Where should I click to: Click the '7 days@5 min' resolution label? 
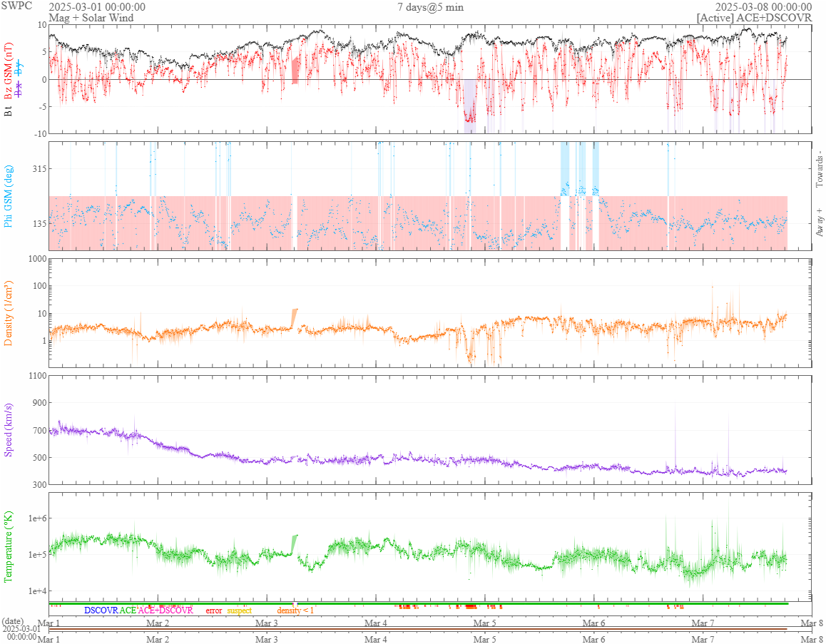pyautogui.click(x=430, y=7)
